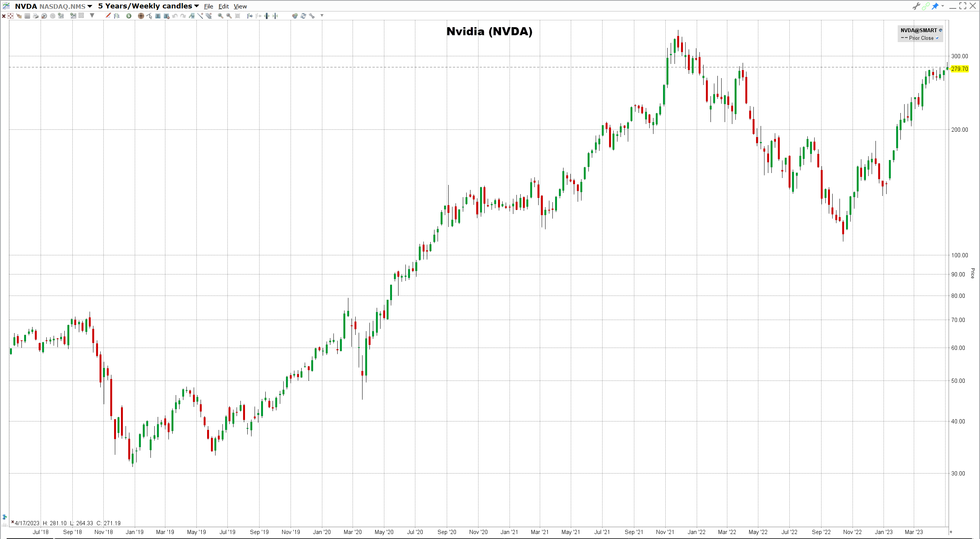Activate the brown crosshair cursor tool
The height and width of the screenshot is (539, 980).
tap(141, 16)
